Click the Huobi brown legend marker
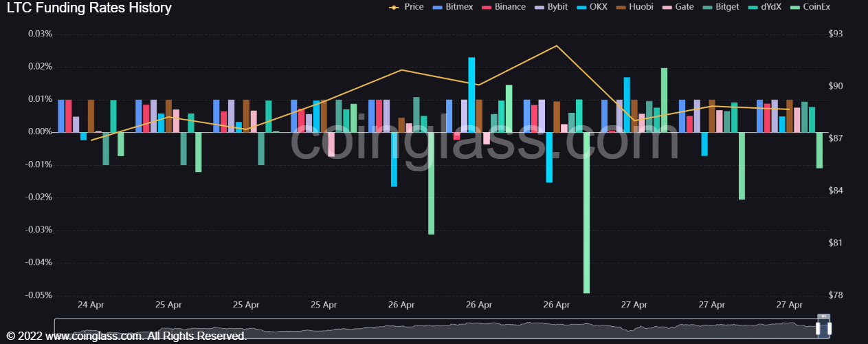This screenshot has width=868, height=344. [619, 7]
